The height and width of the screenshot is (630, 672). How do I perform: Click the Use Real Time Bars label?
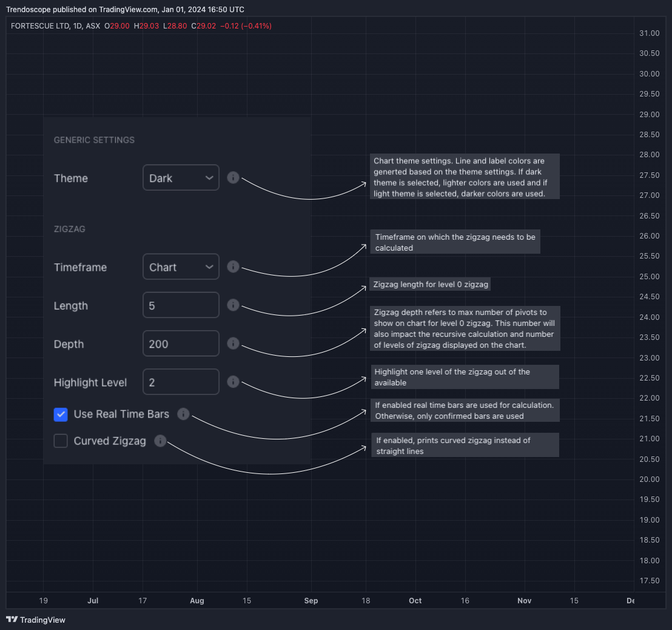[x=121, y=415]
